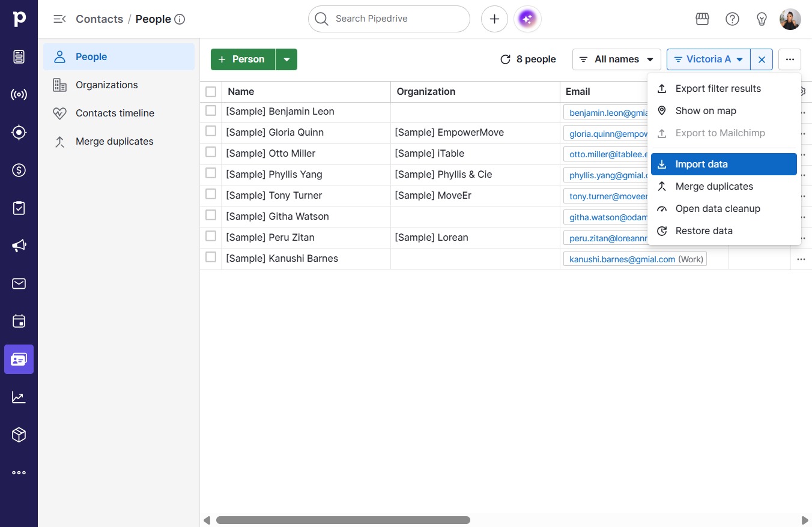Open the radar/pulse sidebar icon
812x527 pixels.
[x=19, y=94]
